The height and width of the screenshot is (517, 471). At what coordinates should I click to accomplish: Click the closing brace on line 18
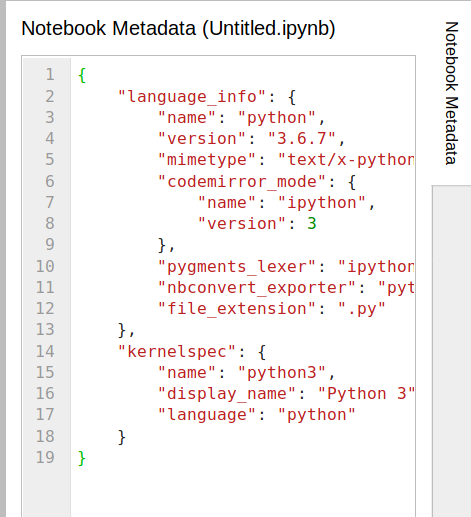coord(122,437)
